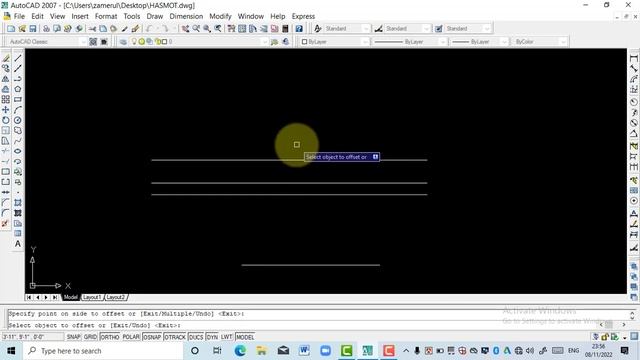Select the Line draw tool
This screenshot has height=360, width=640.
[x=18, y=58]
